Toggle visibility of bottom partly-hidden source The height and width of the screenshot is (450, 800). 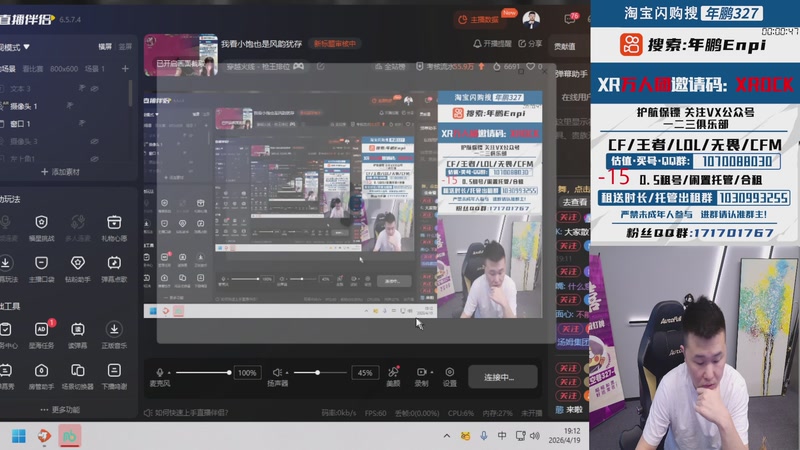[x=94, y=159]
